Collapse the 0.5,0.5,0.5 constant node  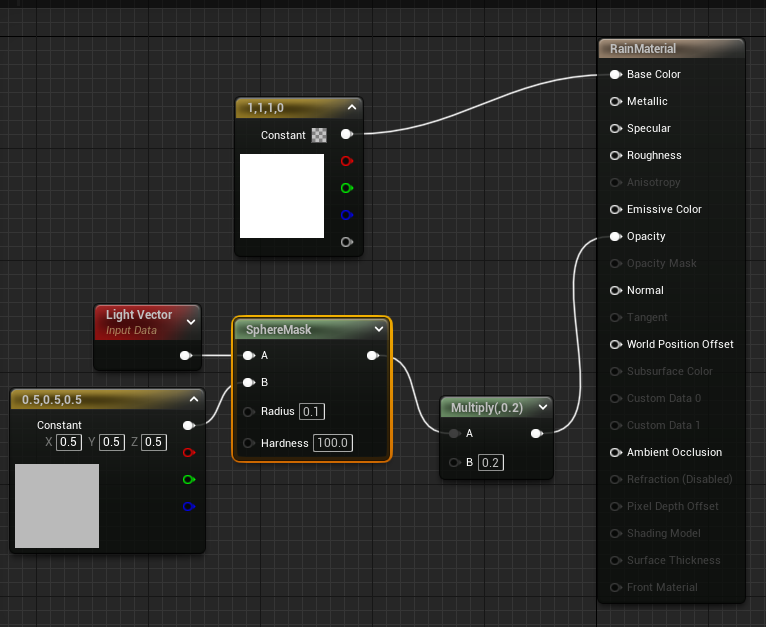(194, 399)
